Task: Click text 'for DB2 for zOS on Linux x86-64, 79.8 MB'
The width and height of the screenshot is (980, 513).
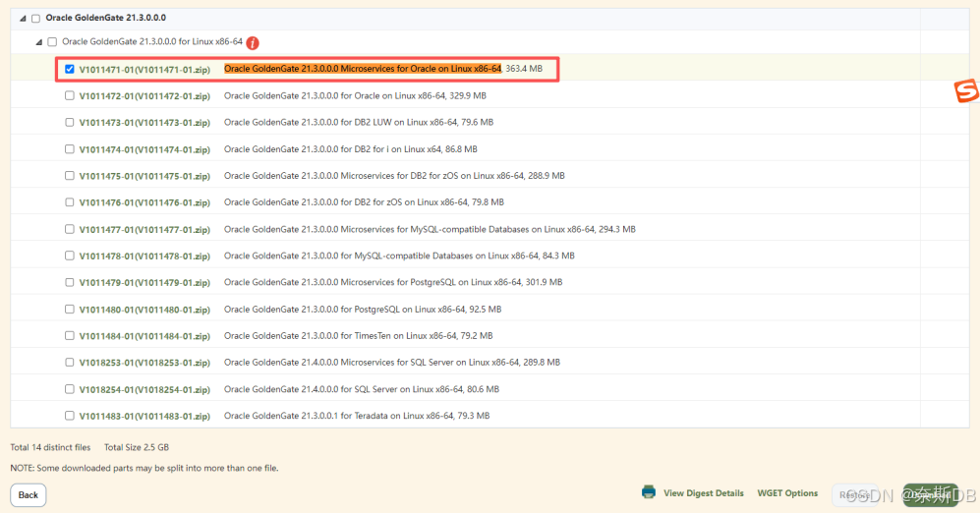Action: point(422,201)
